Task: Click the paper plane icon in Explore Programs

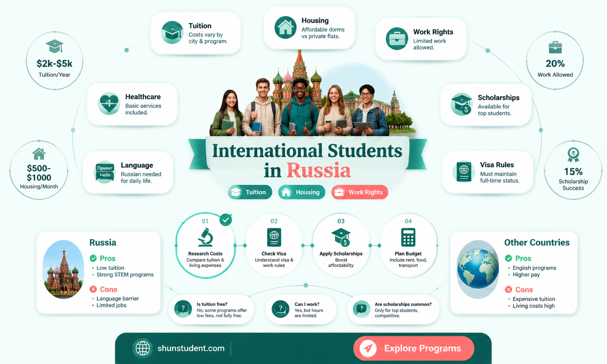Action: tap(368, 349)
